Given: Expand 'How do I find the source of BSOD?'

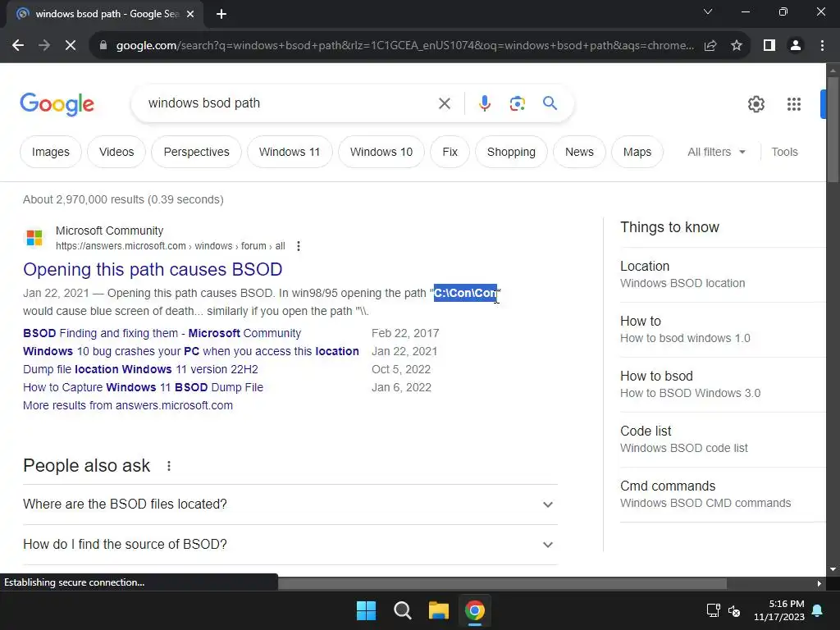Looking at the screenshot, I should (290, 545).
